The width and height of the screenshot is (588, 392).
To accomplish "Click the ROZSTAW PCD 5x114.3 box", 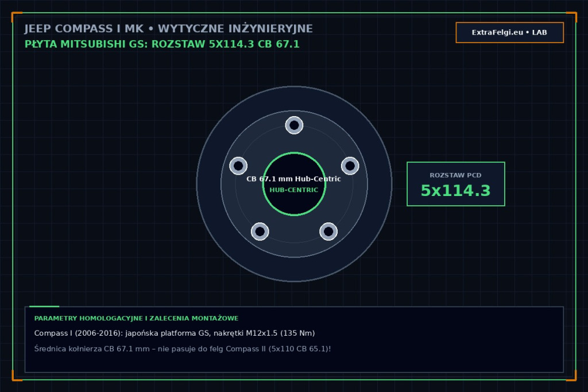I will [x=455, y=184].
